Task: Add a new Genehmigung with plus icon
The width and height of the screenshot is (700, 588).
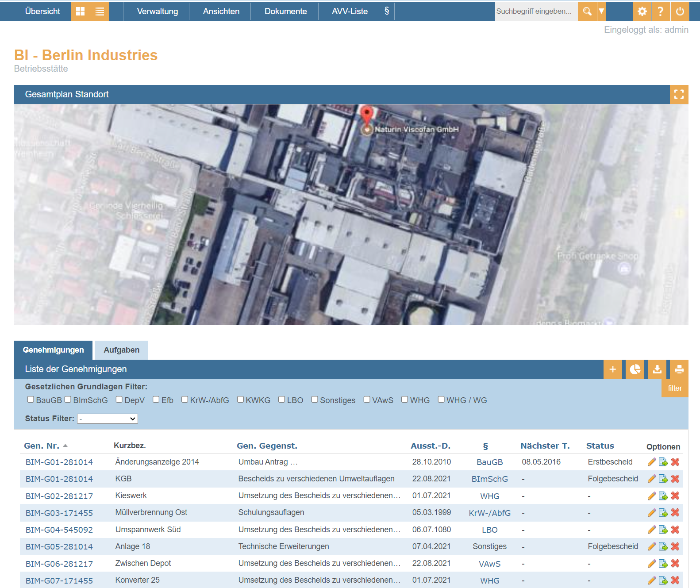Action: point(613,369)
